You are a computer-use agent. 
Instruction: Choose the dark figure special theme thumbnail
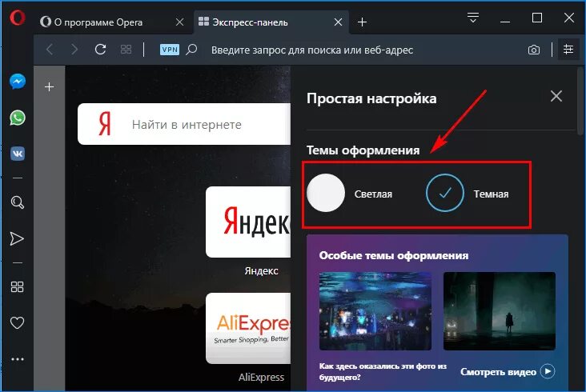pyautogui.click(x=500, y=311)
